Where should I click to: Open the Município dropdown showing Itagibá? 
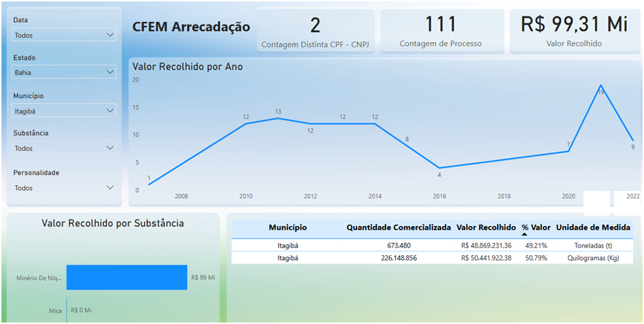64,110
